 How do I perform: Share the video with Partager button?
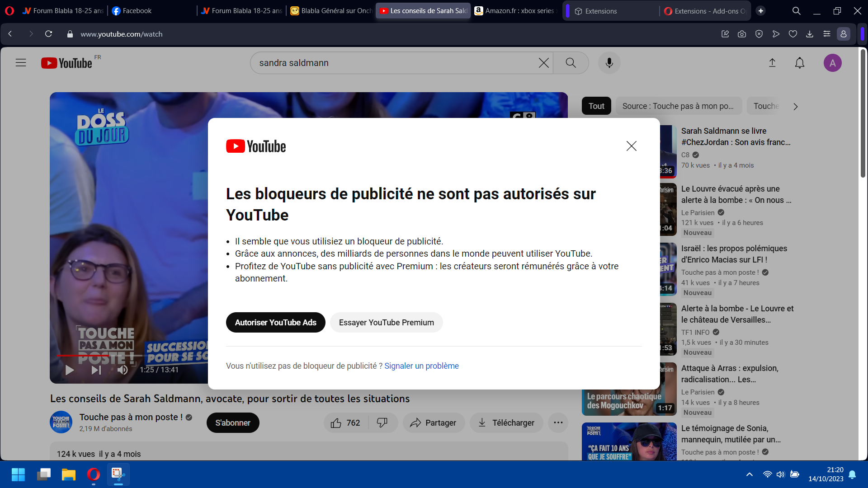pyautogui.click(x=434, y=422)
